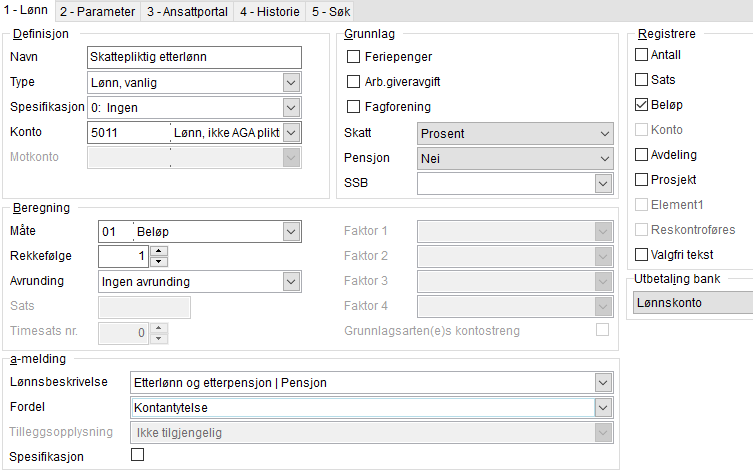Expand the Fordel dropdown list
The height and width of the screenshot is (471, 753).
tap(601, 407)
